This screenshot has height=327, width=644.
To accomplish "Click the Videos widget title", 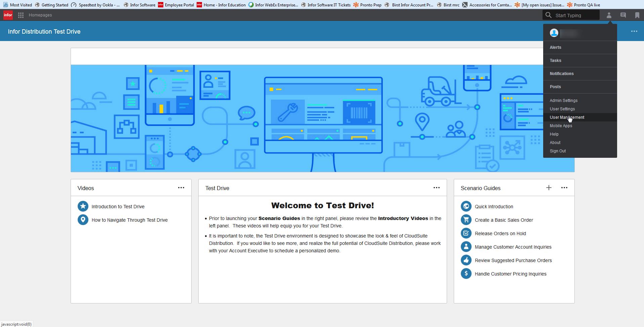I will tap(86, 188).
